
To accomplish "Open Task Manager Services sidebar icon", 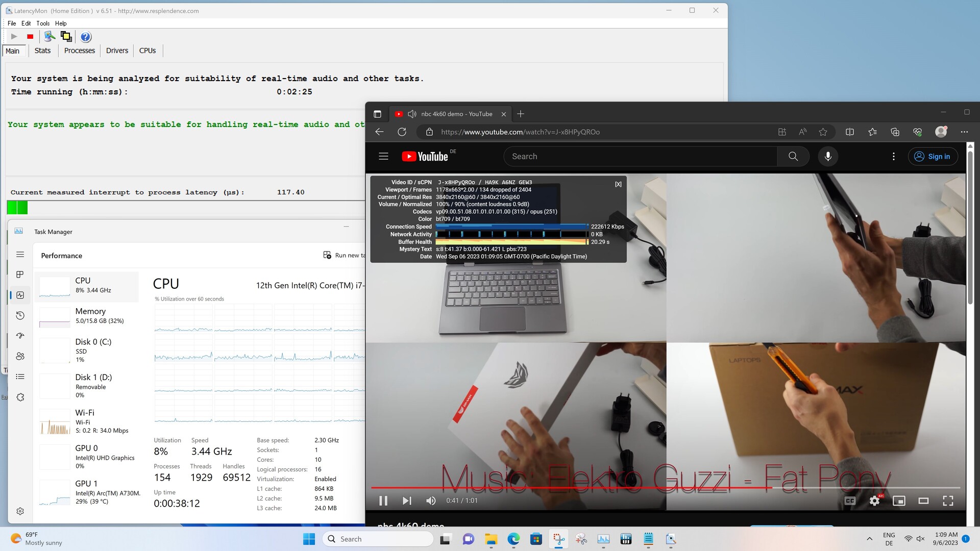I will click(x=20, y=397).
